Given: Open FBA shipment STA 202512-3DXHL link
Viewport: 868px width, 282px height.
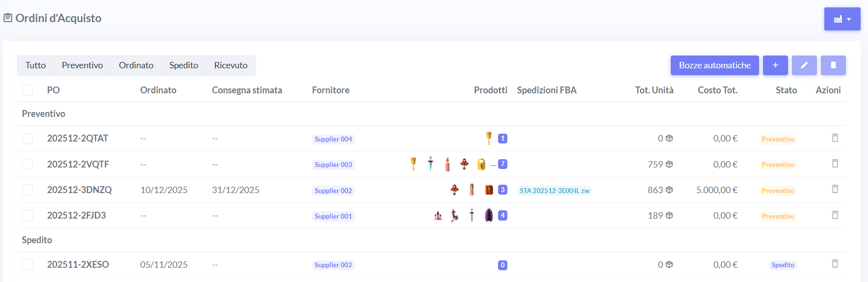Looking at the screenshot, I should tap(554, 191).
